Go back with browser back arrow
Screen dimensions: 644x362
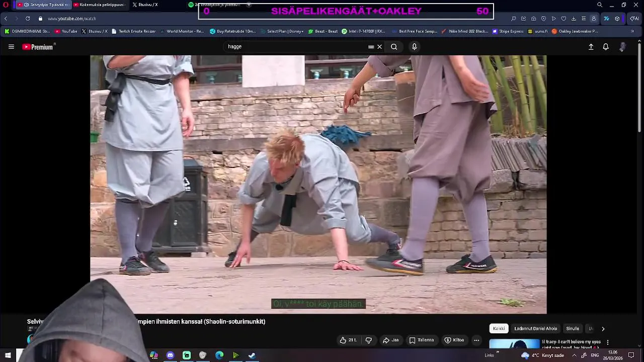pyautogui.click(x=6, y=19)
